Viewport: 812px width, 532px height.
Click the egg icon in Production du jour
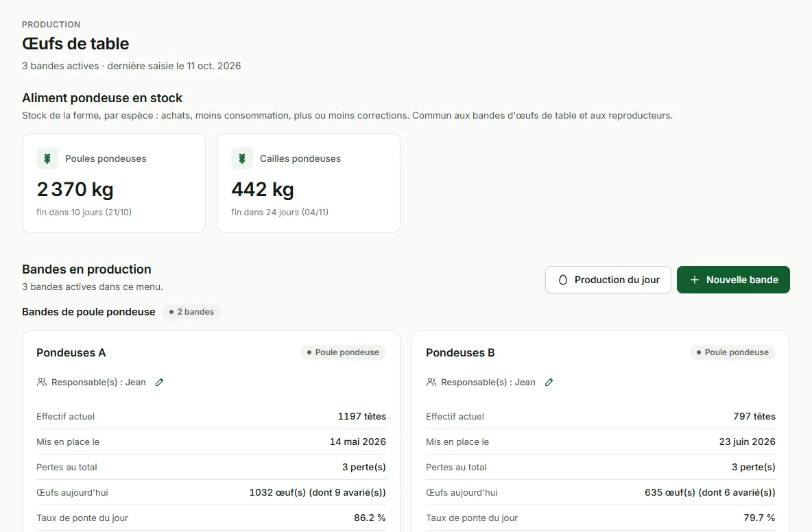(563, 280)
